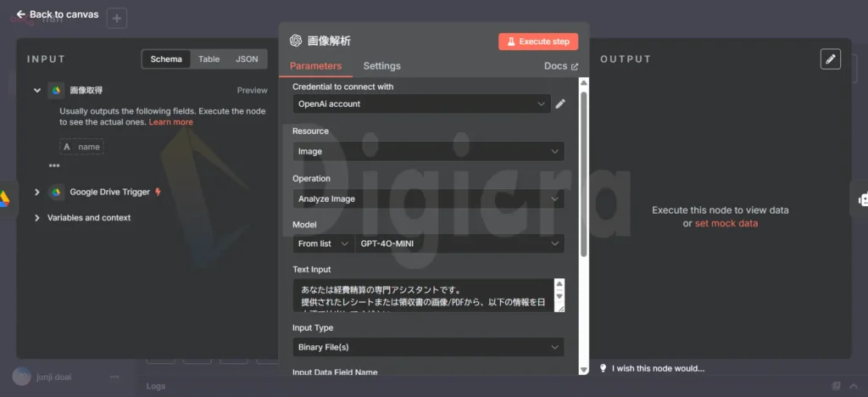Click the ellipsis below the name field
The width and height of the screenshot is (868, 397).
pos(54,165)
